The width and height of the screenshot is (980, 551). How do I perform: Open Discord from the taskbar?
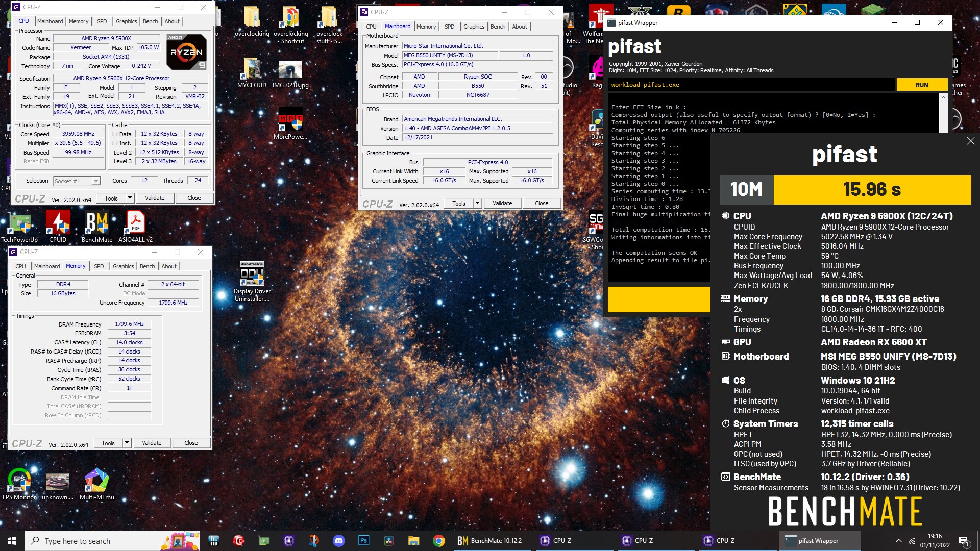click(x=339, y=541)
